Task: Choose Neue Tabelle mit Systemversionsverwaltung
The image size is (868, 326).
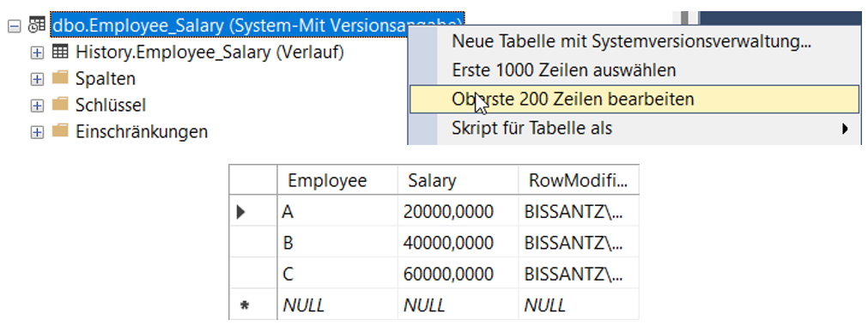Action: (x=634, y=41)
